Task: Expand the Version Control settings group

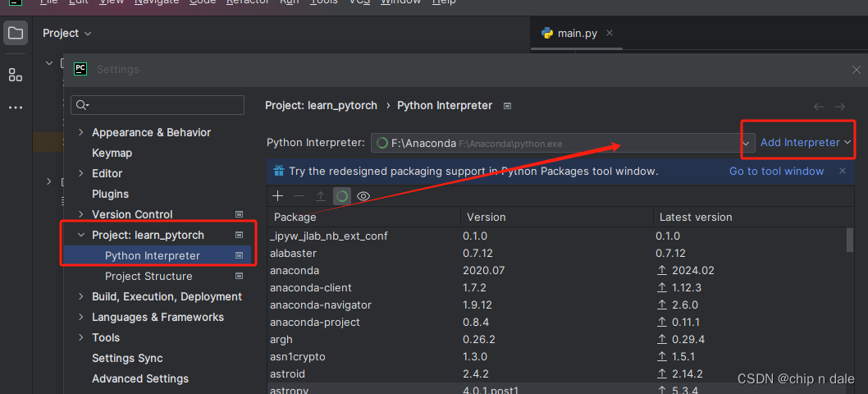Action: [x=81, y=214]
